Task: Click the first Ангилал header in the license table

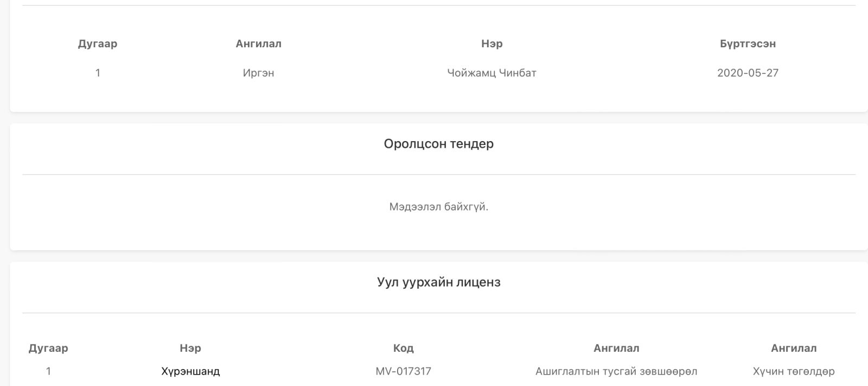Action: [616, 348]
